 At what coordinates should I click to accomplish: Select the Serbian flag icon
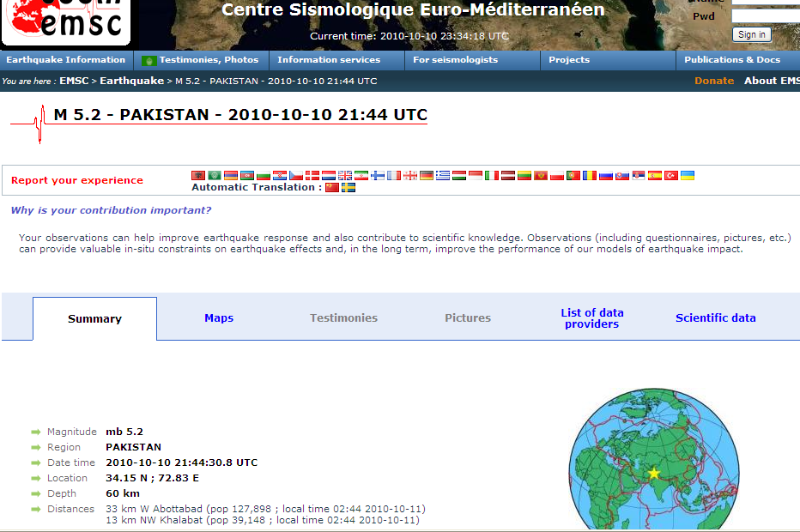point(639,175)
